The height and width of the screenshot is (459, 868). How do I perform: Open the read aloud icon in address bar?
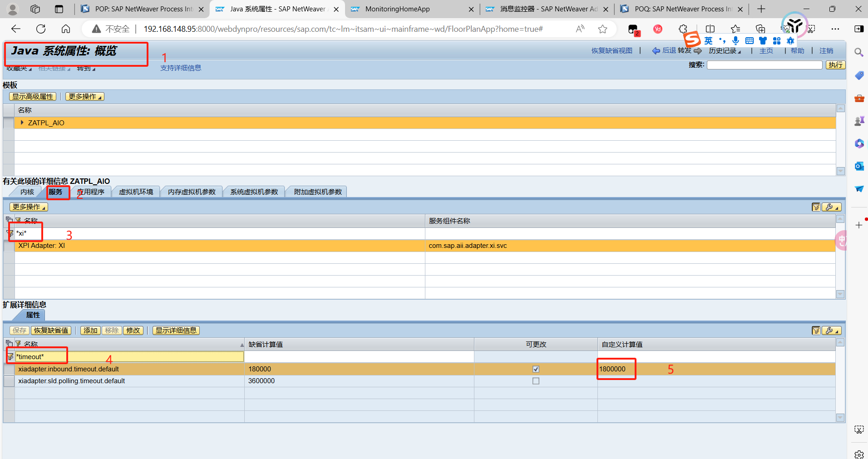pos(580,29)
